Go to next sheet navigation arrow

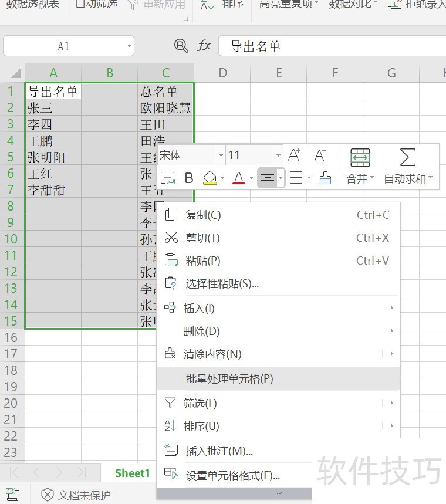pyautogui.click(x=59, y=472)
